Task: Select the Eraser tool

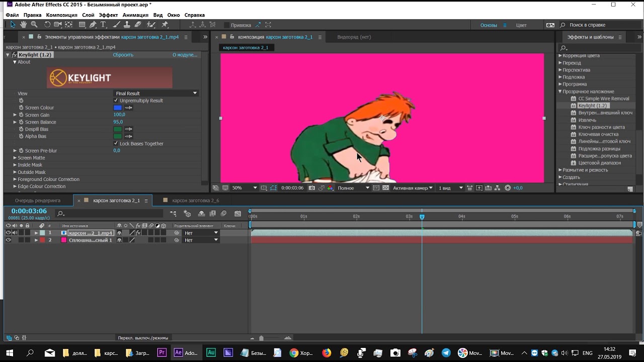Action: [138, 25]
